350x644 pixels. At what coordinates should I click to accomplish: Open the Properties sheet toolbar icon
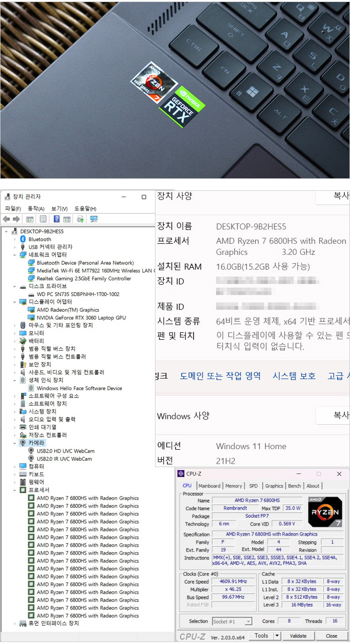coord(43,219)
